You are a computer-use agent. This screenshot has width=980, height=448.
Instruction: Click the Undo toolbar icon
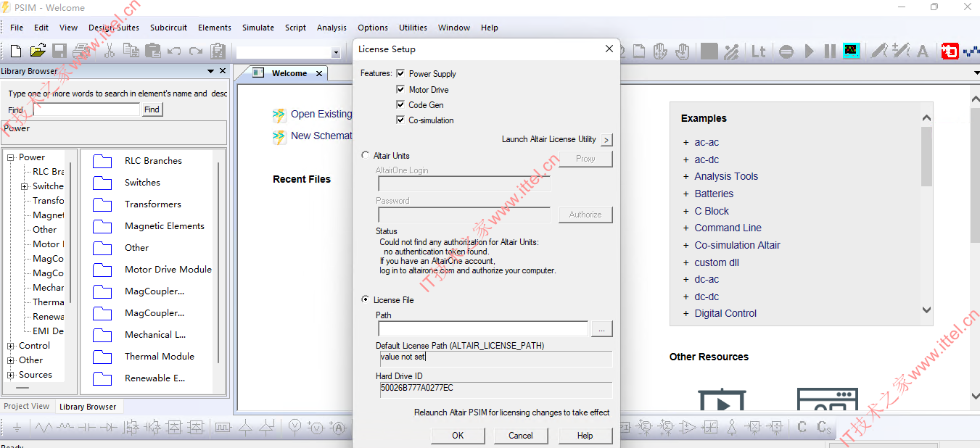(x=174, y=51)
